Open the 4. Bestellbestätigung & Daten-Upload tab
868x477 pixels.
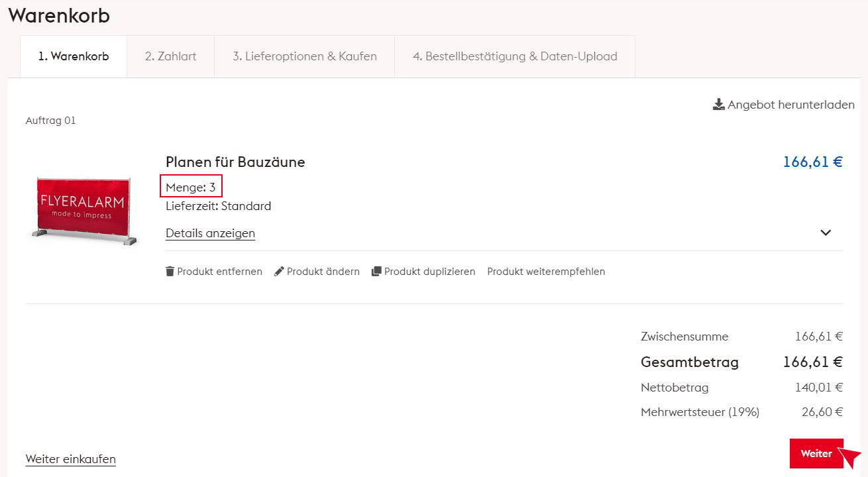(515, 56)
